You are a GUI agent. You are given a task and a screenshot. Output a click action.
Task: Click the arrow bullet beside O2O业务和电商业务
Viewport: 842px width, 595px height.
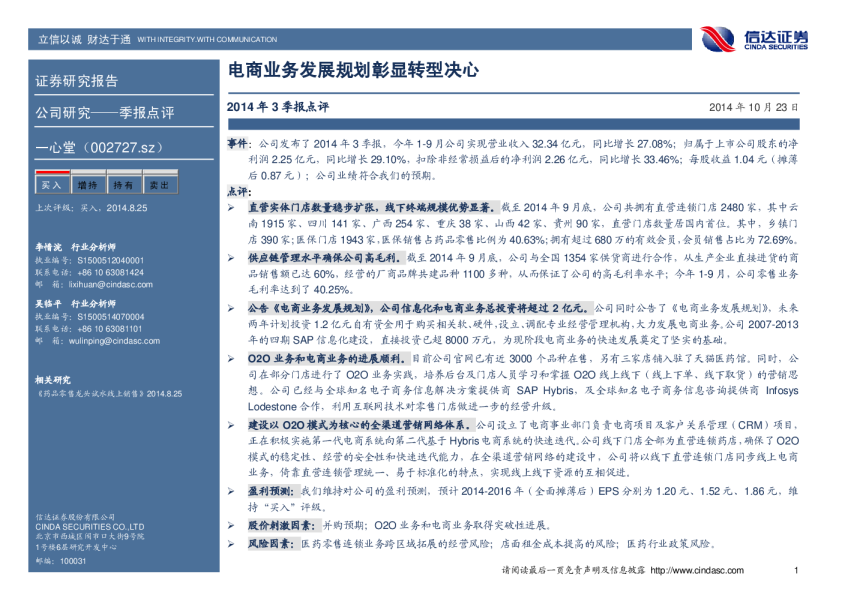coord(231,358)
